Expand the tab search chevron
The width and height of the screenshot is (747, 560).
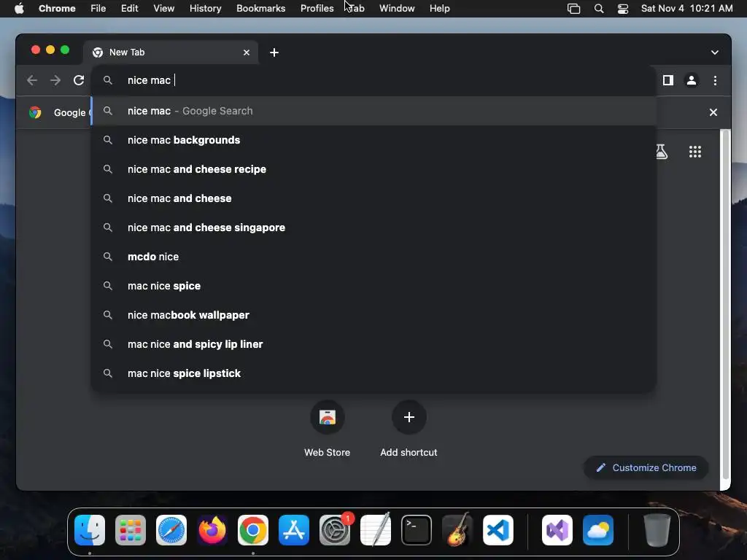click(715, 52)
